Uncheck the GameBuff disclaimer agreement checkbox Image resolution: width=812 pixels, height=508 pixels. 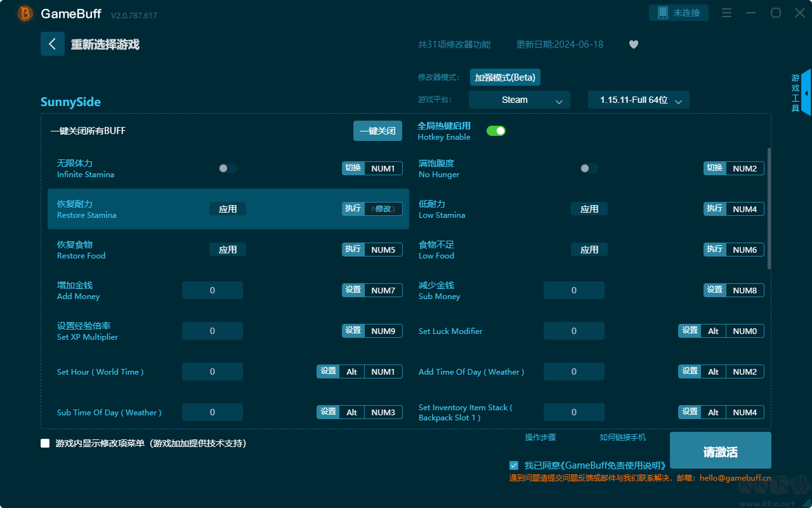click(514, 465)
